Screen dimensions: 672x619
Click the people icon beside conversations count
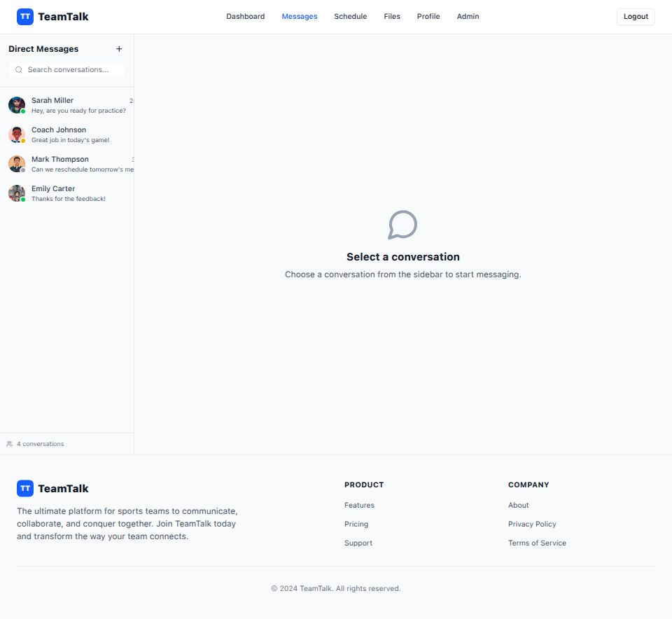pyautogui.click(x=10, y=444)
